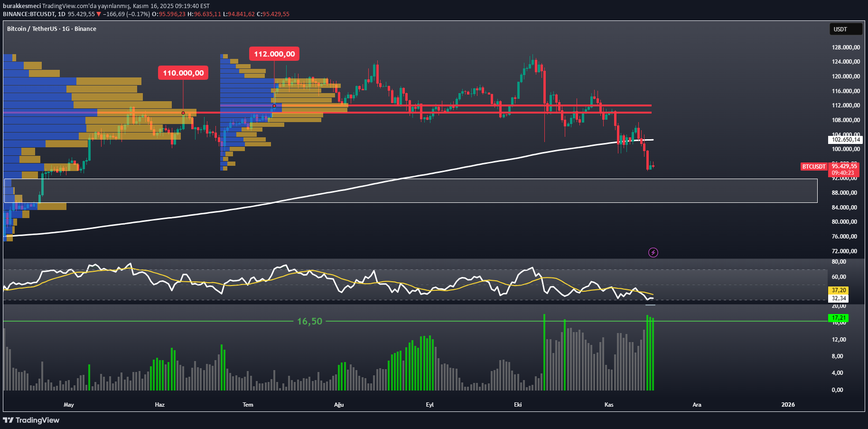Click the yellow 37,20 RSI signal value tag
868x429 pixels.
[838, 290]
